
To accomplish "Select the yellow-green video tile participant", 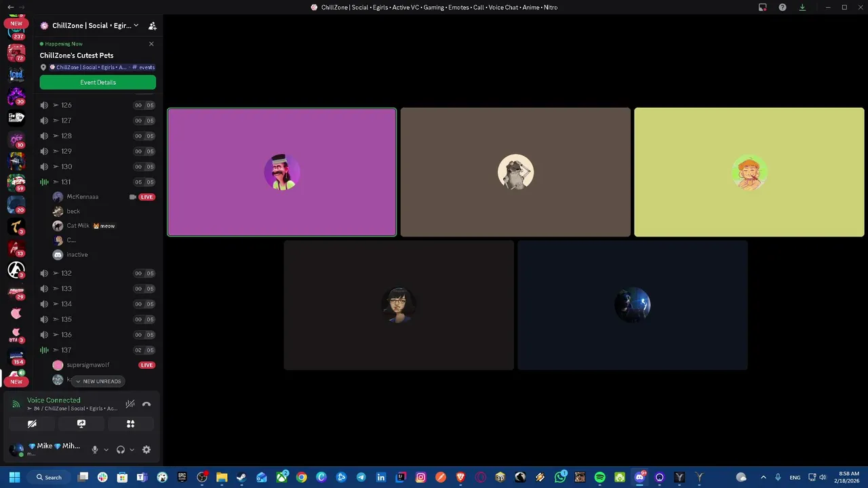I will [x=749, y=172].
